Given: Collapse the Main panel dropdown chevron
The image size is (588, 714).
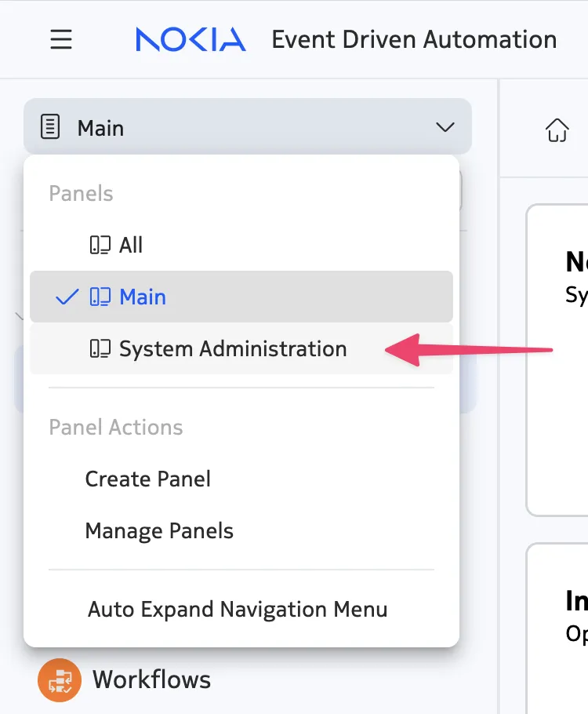Looking at the screenshot, I should [445, 126].
